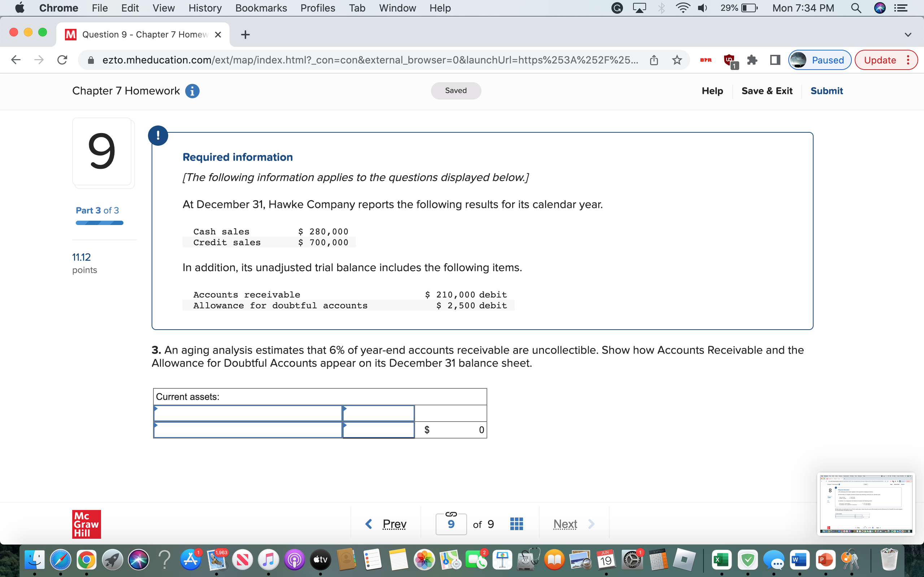Click the share icon in the address bar
The height and width of the screenshot is (577, 924).
coord(654,60)
